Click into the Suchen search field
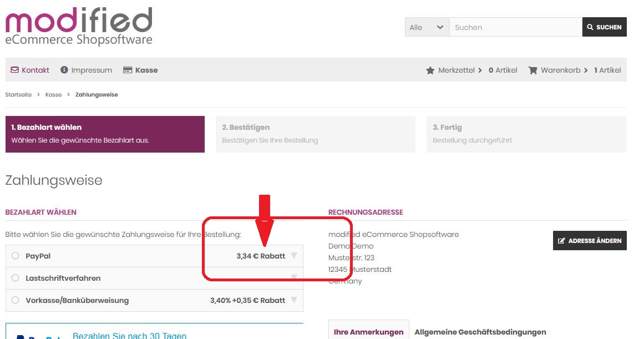The height and width of the screenshot is (339, 644). [515, 27]
